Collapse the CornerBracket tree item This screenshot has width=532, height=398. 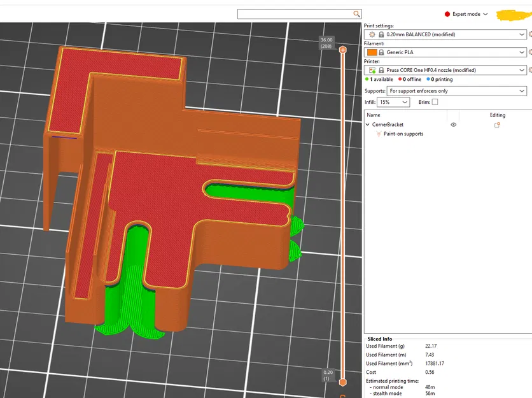pyautogui.click(x=368, y=125)
